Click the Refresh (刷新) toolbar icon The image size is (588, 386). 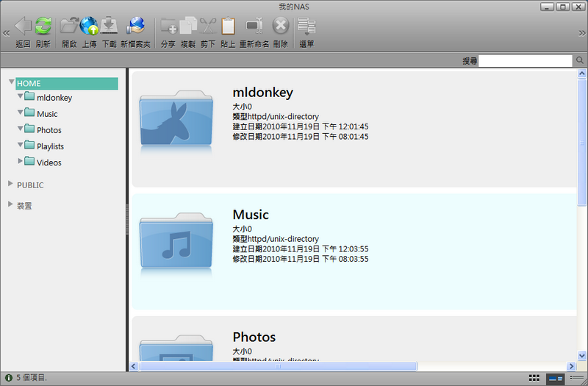(x=43, y=26)
